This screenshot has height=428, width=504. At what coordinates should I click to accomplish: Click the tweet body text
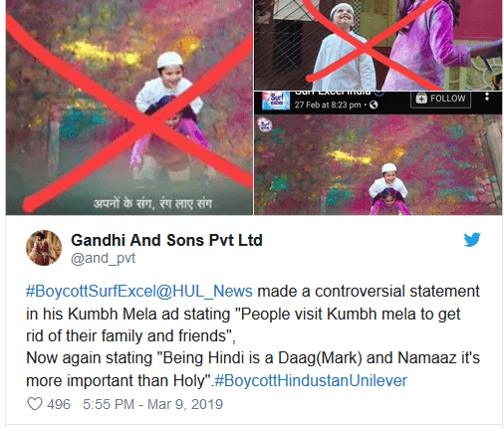[x=253, y=335]
